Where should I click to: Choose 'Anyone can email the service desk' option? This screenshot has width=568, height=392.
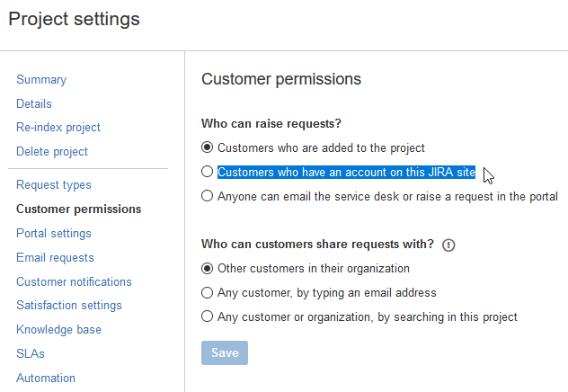point(208,196)
